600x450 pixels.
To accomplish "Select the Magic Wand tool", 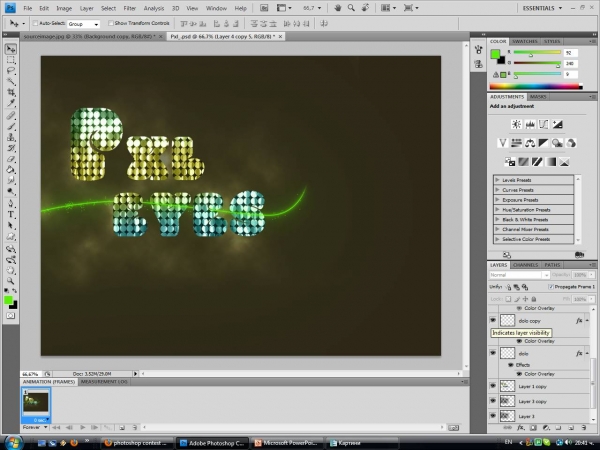I will coord(11,82).
